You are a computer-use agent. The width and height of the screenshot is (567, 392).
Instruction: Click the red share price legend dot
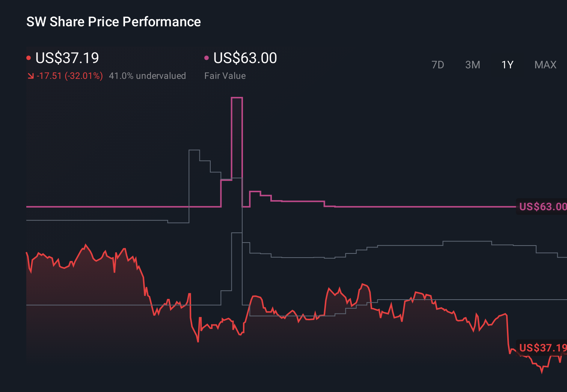click(29, 57)
